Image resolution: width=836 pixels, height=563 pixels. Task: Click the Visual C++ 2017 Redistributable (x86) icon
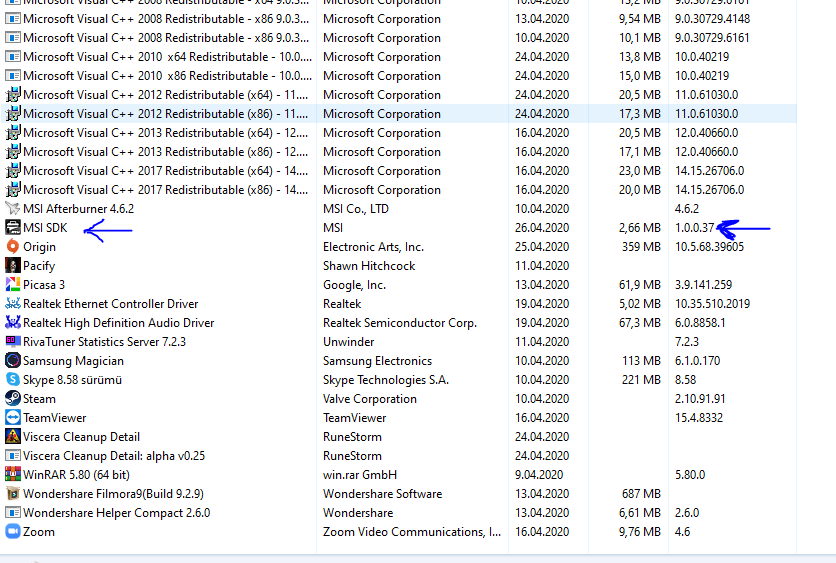click(13, 190)
